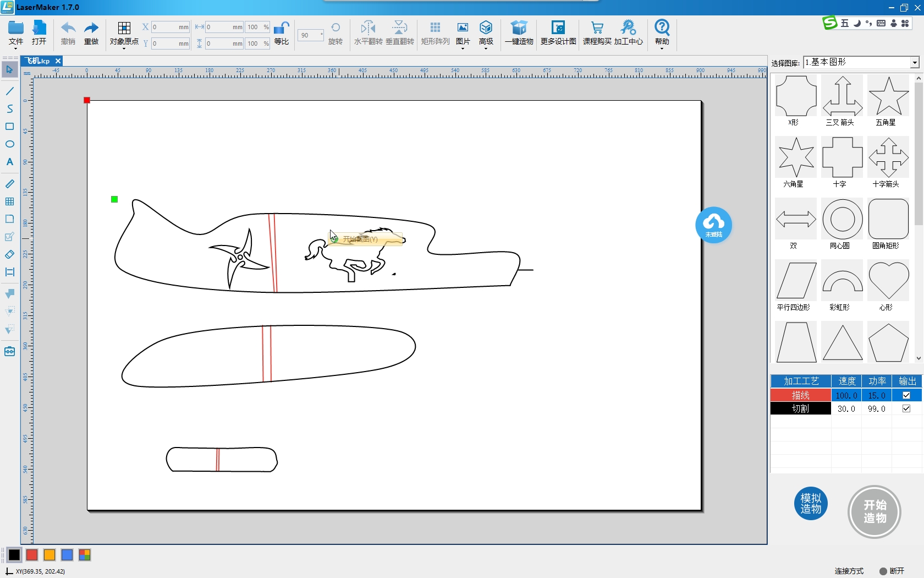Screen dimensions: 924x578
Task: Click the blue cloud upload floating button
Action: tap(713, 225)
